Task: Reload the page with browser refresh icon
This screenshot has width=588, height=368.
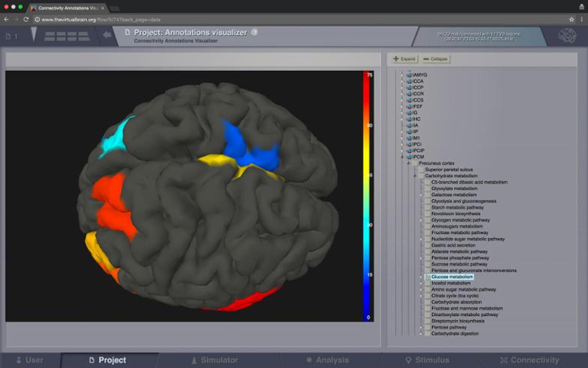Action: pyautogui.click(x=26, y=19)
